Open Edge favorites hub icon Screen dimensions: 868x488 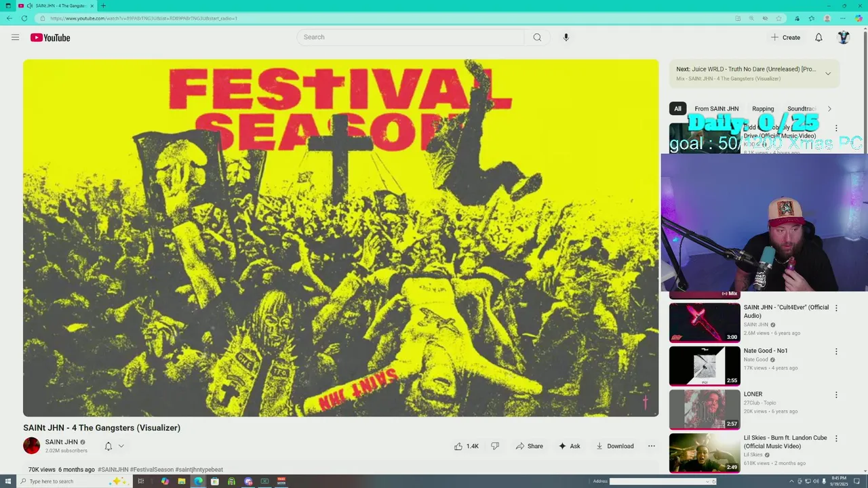pos(811,18)
